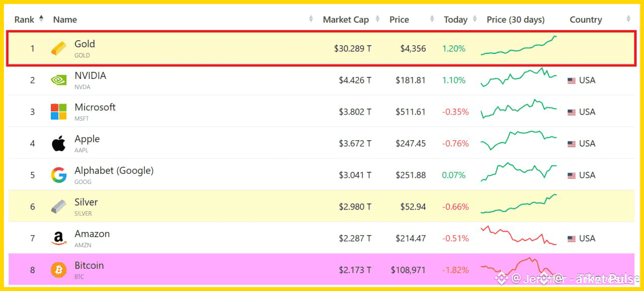Image resolution: width=644 pixels, height=291 pixels.
Task: Sort by Price column arrows
Action: 432,20
